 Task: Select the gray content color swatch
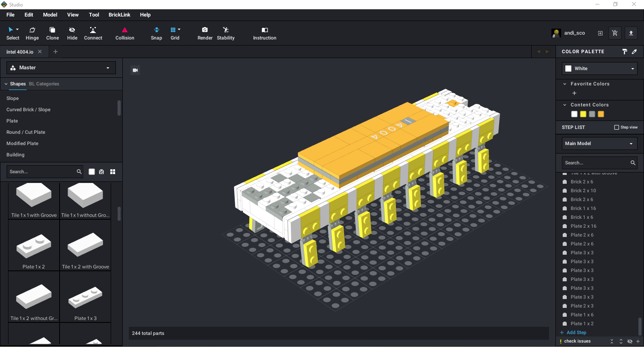click(x=592, y=114)
